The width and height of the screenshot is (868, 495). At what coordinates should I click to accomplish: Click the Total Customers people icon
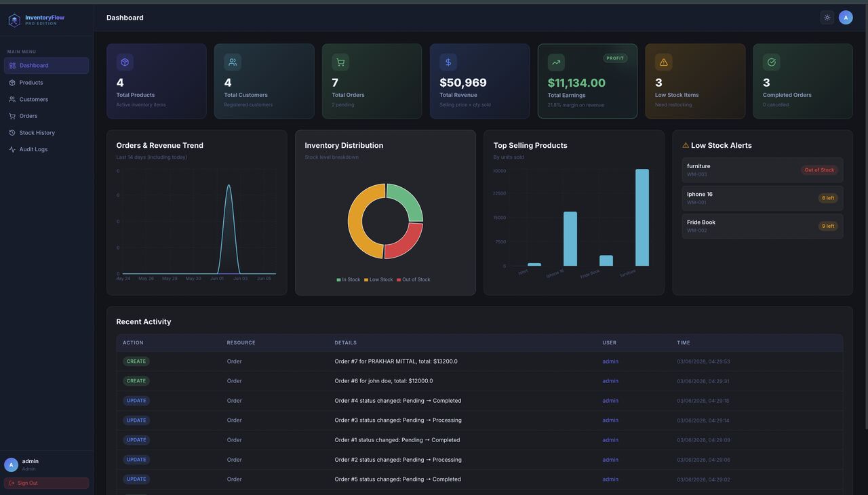[233, 62]
